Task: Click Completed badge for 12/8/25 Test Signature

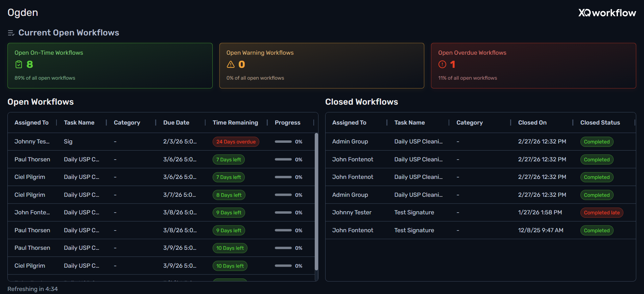Action: 597,231
